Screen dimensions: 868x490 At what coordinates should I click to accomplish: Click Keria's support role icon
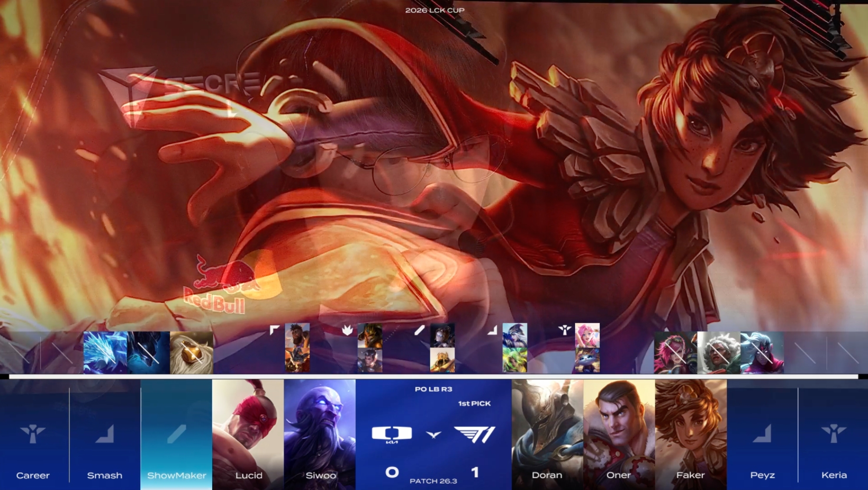[x=833, y=434]
